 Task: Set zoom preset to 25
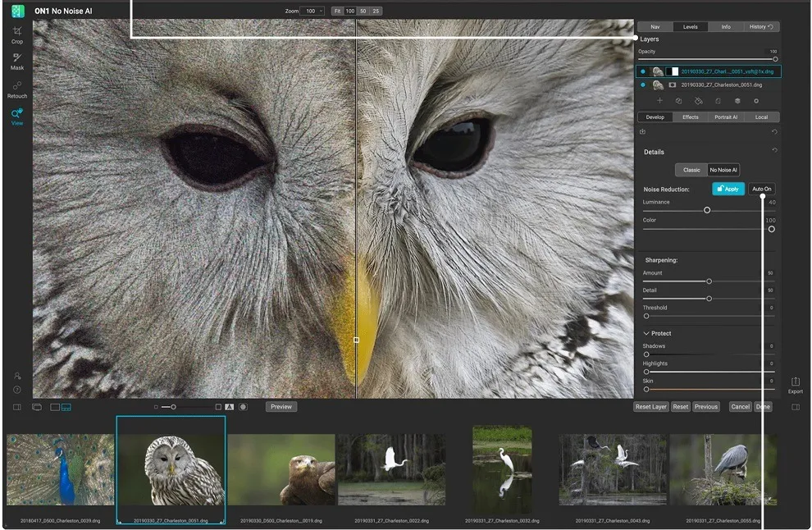pyautogui.click(x=376, y=11)
